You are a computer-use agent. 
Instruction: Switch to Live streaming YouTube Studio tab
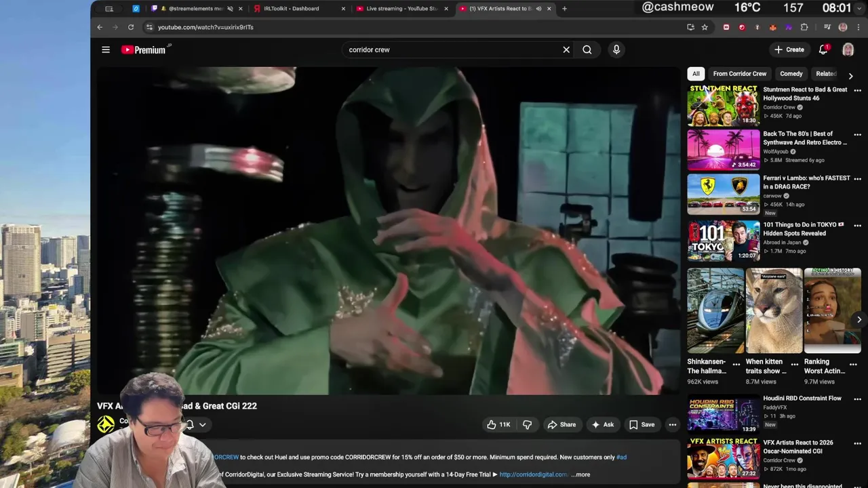pyautogui.click(x=401, y=9)
